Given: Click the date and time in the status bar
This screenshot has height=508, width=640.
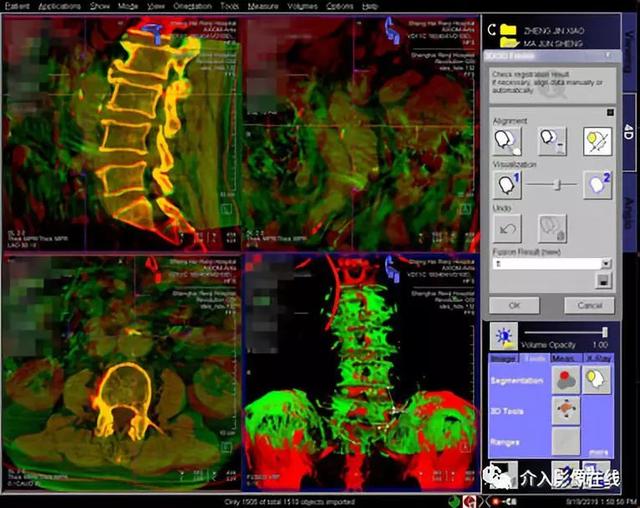Looking at the screenshot, I should 600,501.
